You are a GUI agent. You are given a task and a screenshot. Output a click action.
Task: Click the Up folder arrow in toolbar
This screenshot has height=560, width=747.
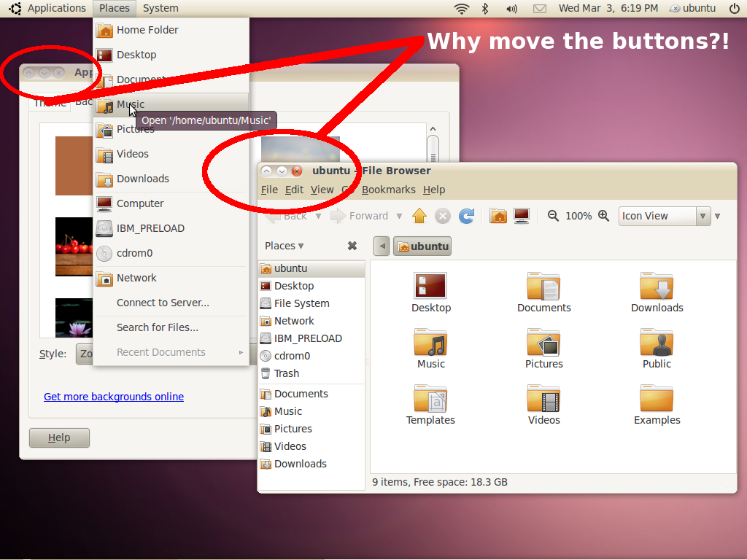(419, 216)
